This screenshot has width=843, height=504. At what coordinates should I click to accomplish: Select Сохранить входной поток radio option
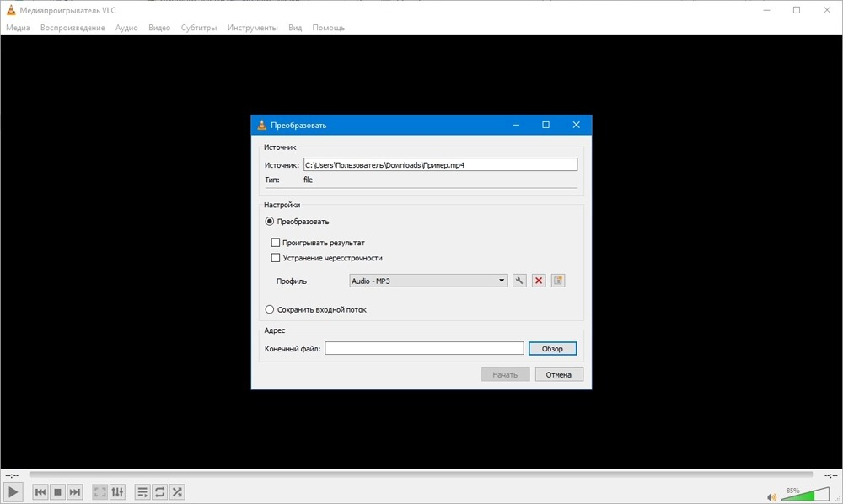(270, 309)
